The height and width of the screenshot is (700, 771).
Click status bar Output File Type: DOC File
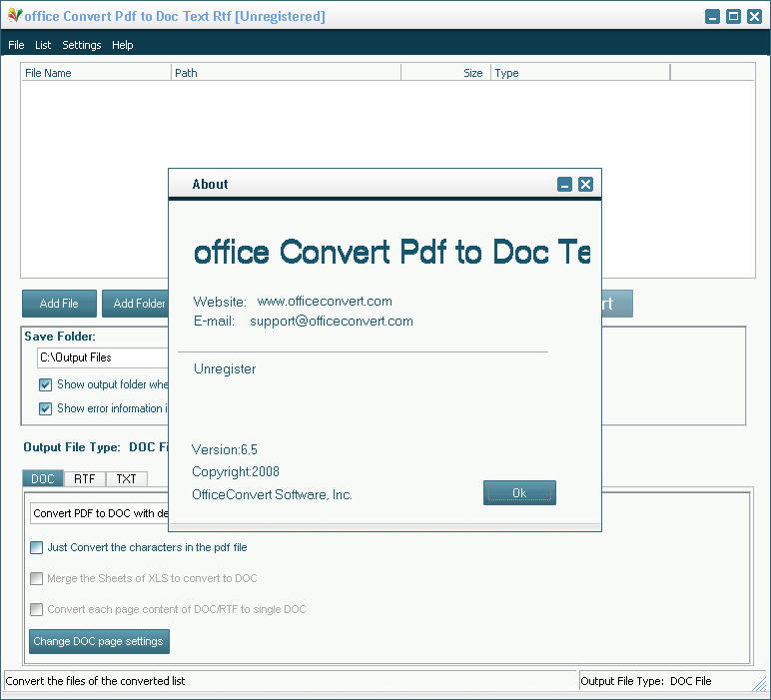(646, 681)
